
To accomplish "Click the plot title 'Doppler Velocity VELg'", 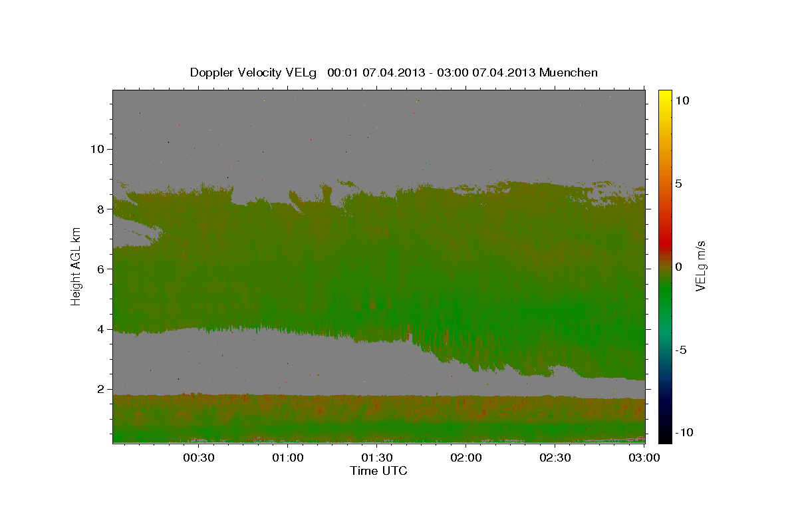I will [x=254, y=72].
